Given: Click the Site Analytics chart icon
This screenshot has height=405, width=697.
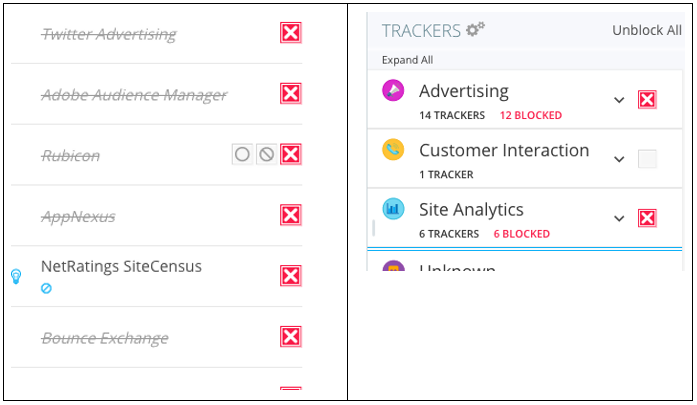Looking at the screenshot, I should click(x=393, y=209).
